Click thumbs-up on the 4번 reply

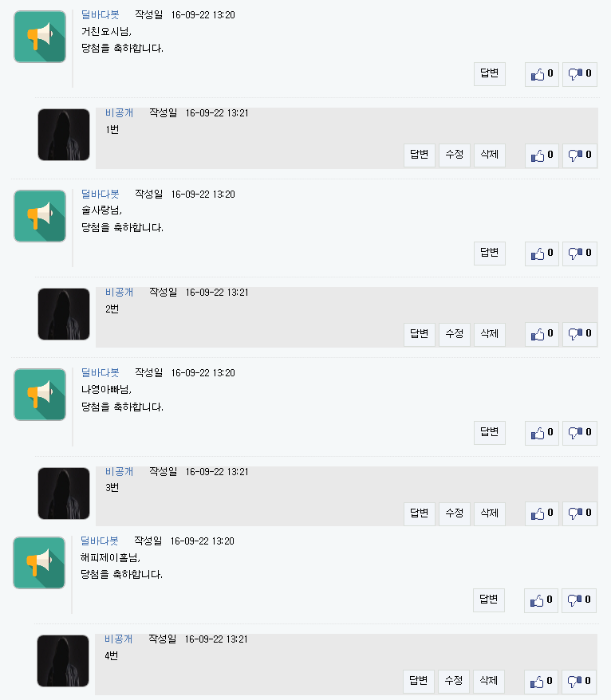pyautogui.click(x=541, y=682)
